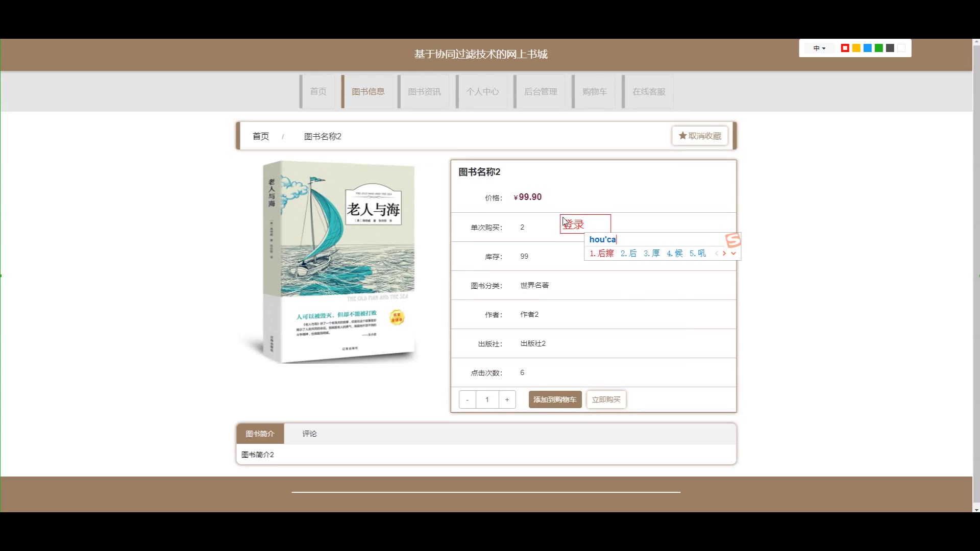This screenshot has width=980, height=551.
Task: Expand IME candidate list with down chevron
Action: click(733, 253)
